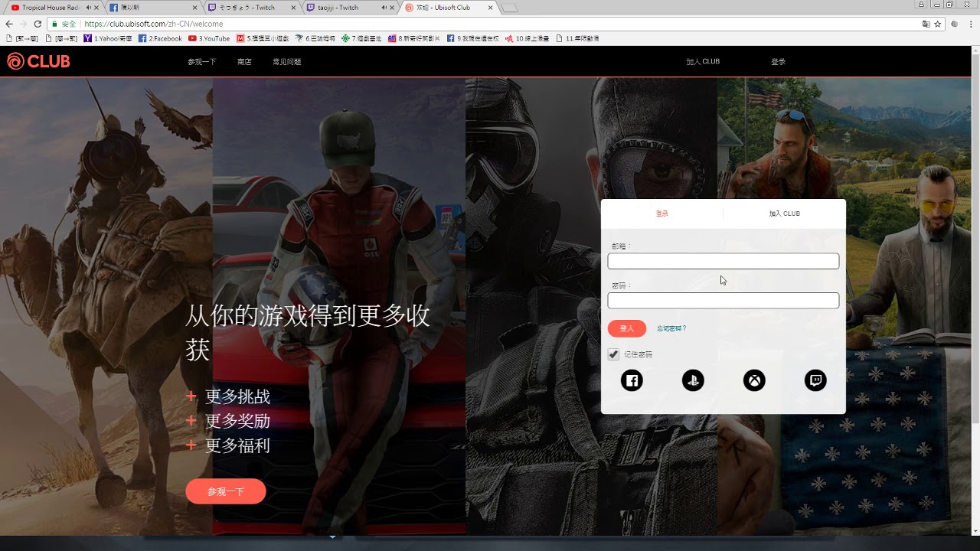Toggle the 记住密码 remember-password checkbox

pyautogui.click(x=613, y=354)
